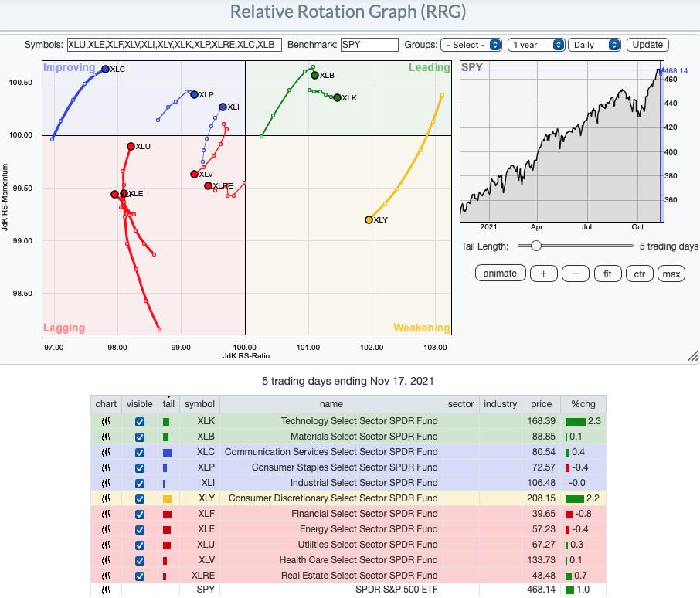Uncheck visible checkbox for XLI
Image resolution: width=700 pixels, height=598 pixels.
[x=140, y=484]
